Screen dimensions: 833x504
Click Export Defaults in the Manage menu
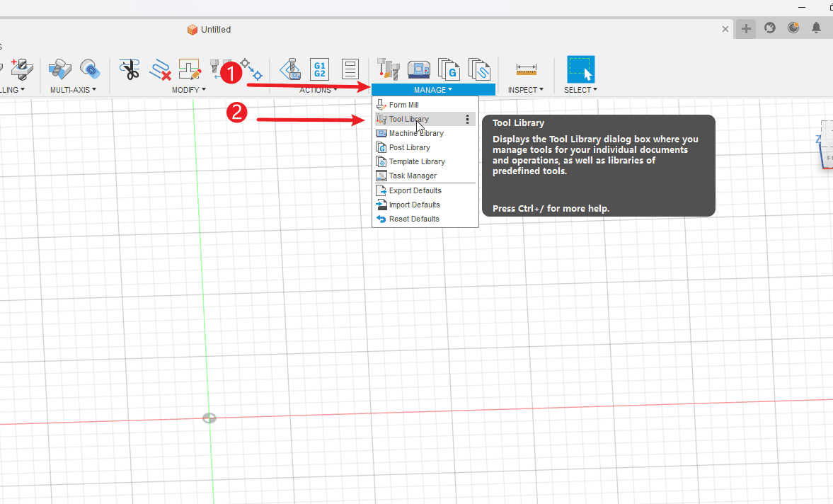pos(415,190)
